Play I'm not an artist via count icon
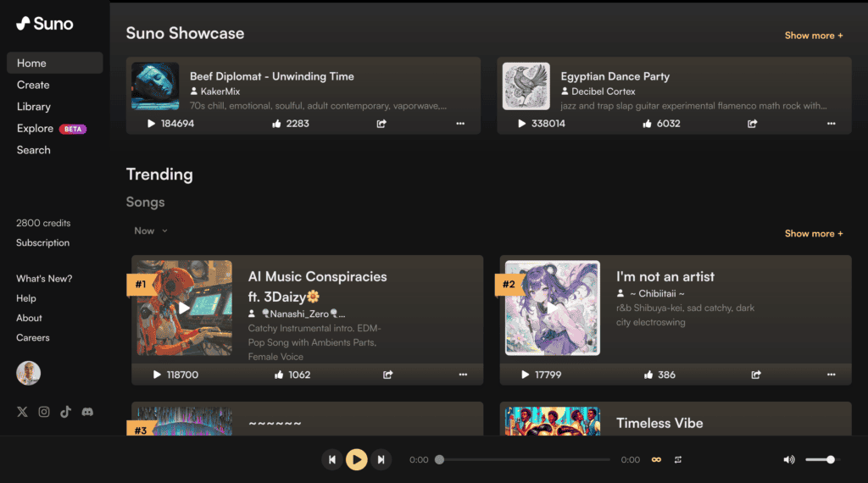The image size is (868, 483). pyautogui.click(x=525, y=375)
